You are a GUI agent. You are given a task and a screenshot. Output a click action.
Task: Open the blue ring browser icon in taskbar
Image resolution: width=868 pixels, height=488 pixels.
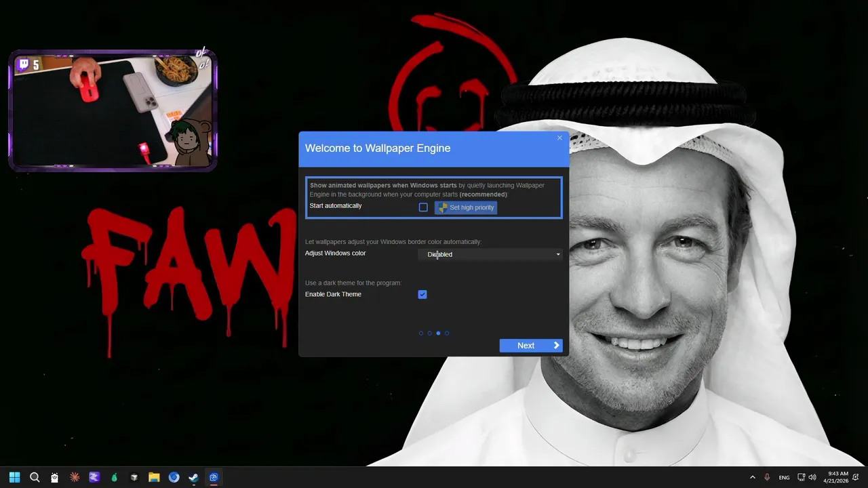click(174, 477)
